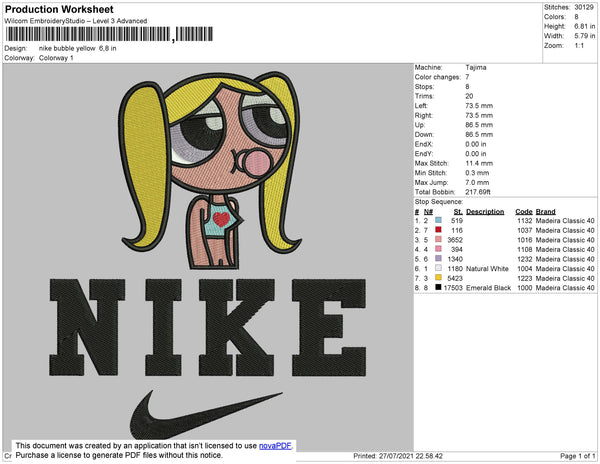
Task: Click the 'Production Worksheet' title
Action: point(59,9)
